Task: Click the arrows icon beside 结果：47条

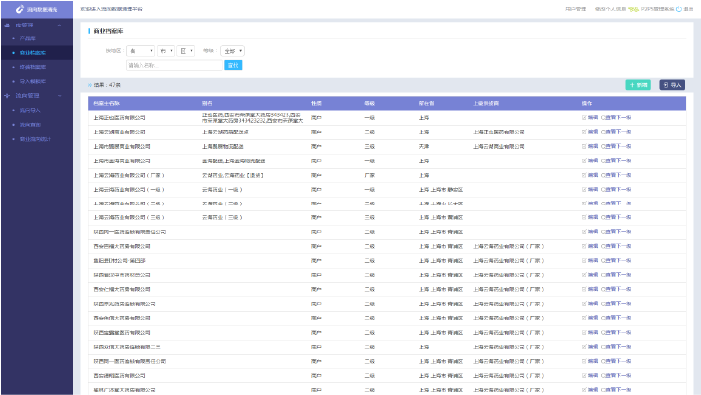Action: tap(90, 85)
